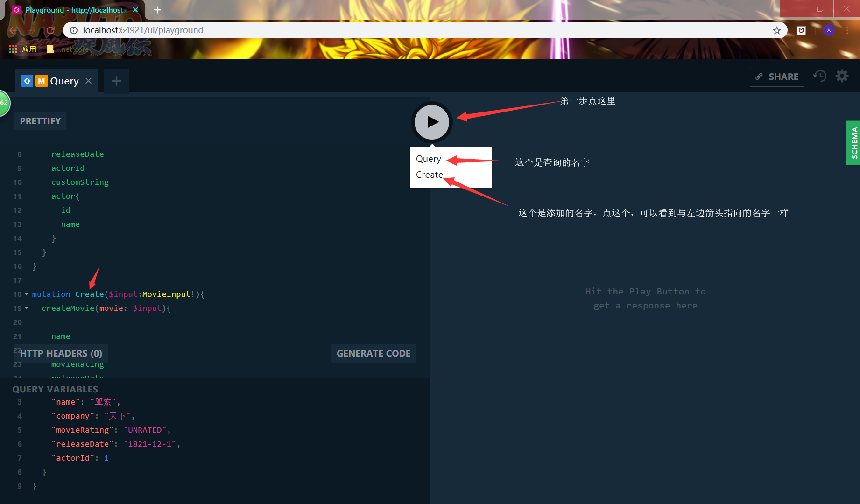
Task: Click the mutation keyword on line 18
Action: click(51, 294)
